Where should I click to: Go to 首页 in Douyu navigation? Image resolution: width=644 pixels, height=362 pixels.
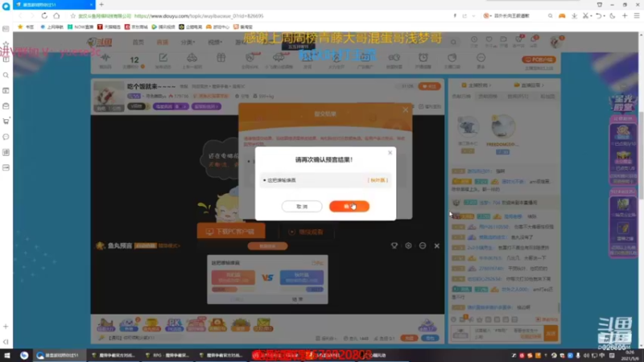click(138, 43)
